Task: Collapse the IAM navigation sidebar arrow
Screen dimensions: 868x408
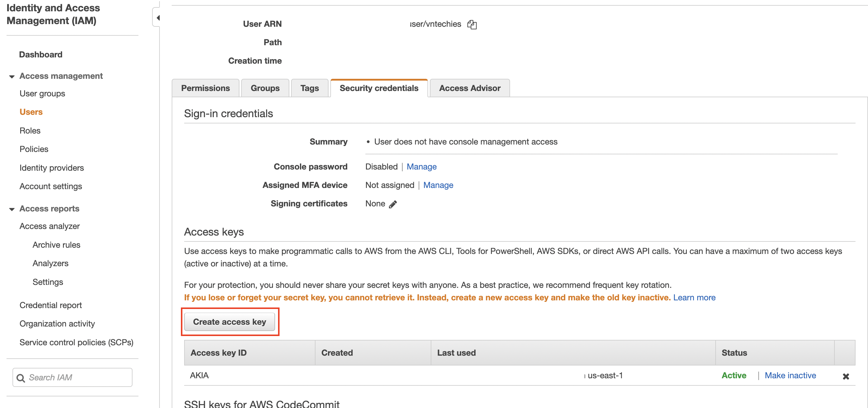Action: [x=157, y=18]
